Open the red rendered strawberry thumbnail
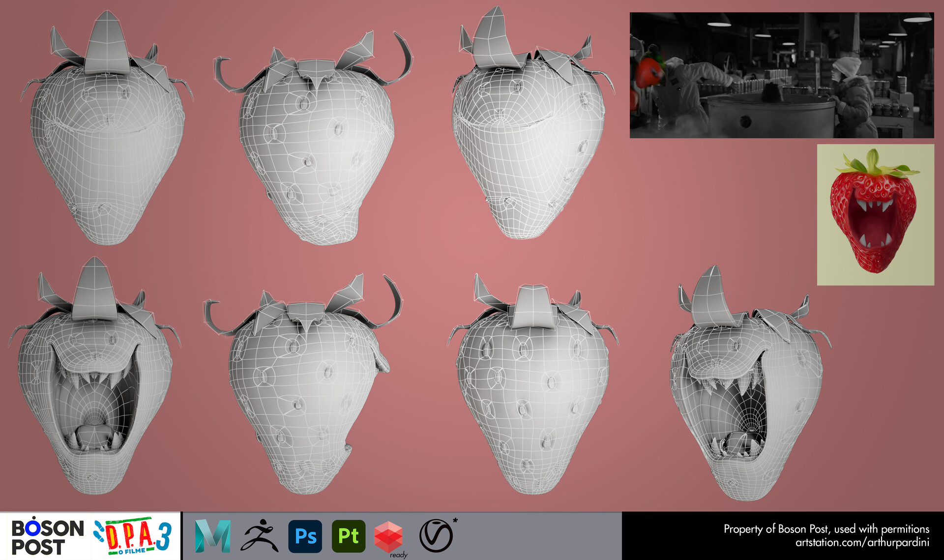944x560 pixels. [x=875, y=215]
